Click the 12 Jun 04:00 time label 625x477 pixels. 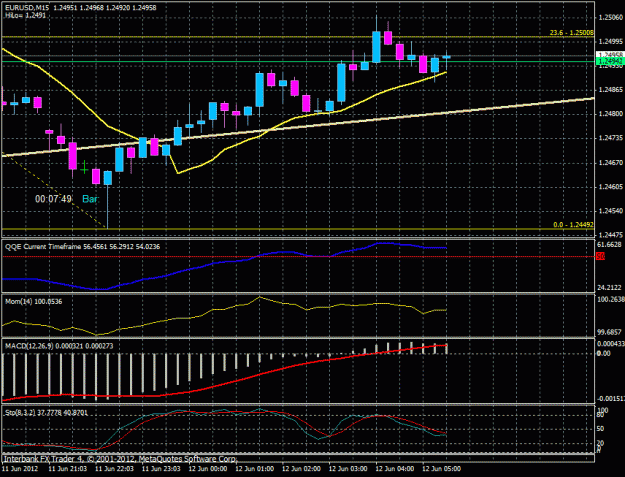tap(394, 469)
